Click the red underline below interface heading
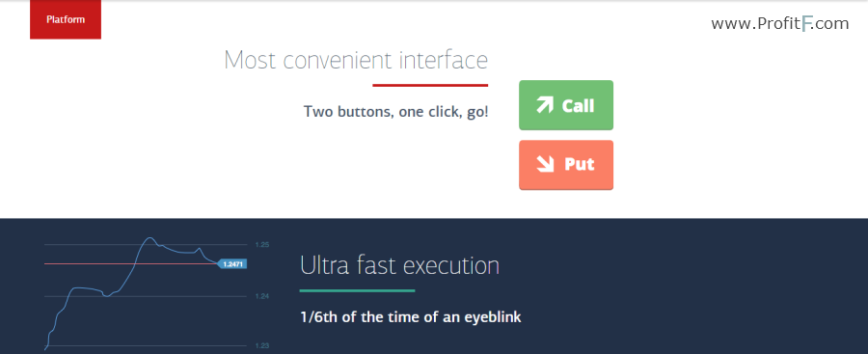 point(430,85)
